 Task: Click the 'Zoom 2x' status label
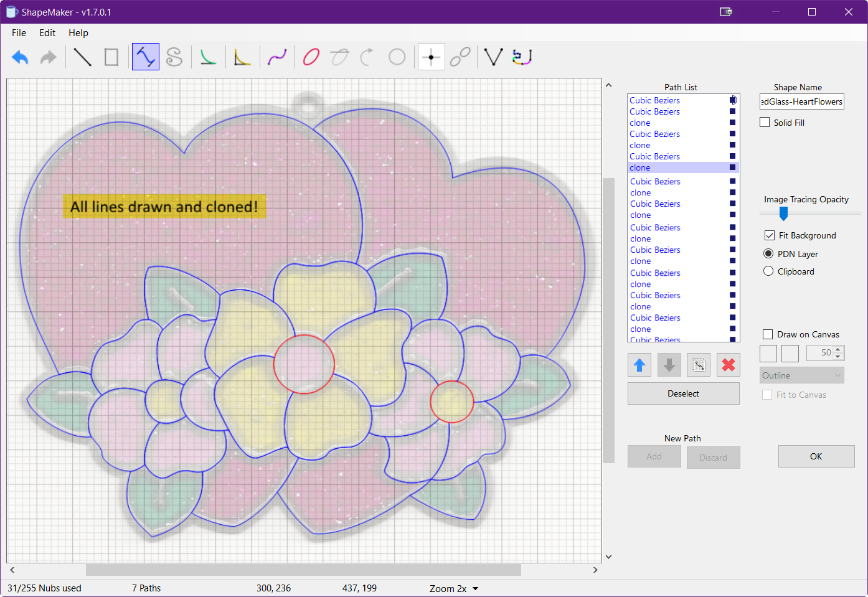point(448,588)
